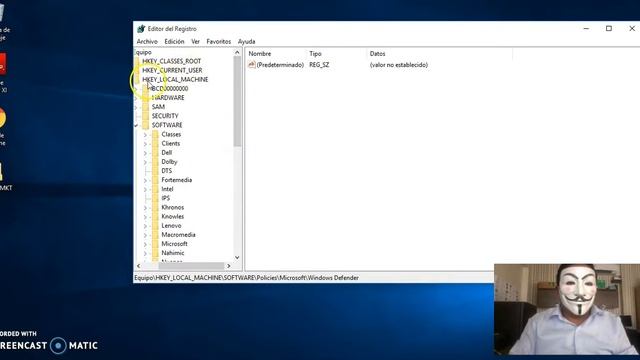Maximize the Editor del Registro window
Image resolution: width=640 pixels, height=360 pixels.
609,29
